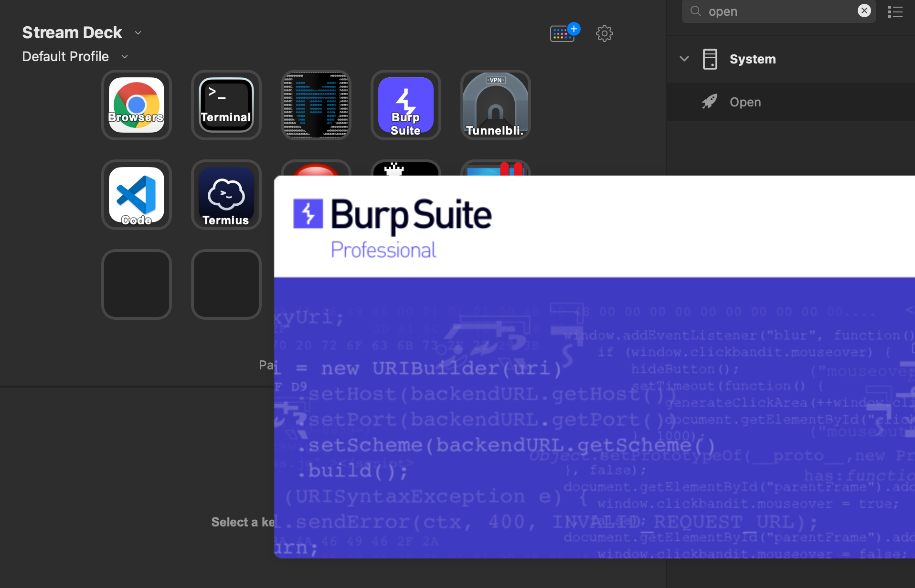
Task: Toggle the actions list view icon
Action: click(895, 11)
